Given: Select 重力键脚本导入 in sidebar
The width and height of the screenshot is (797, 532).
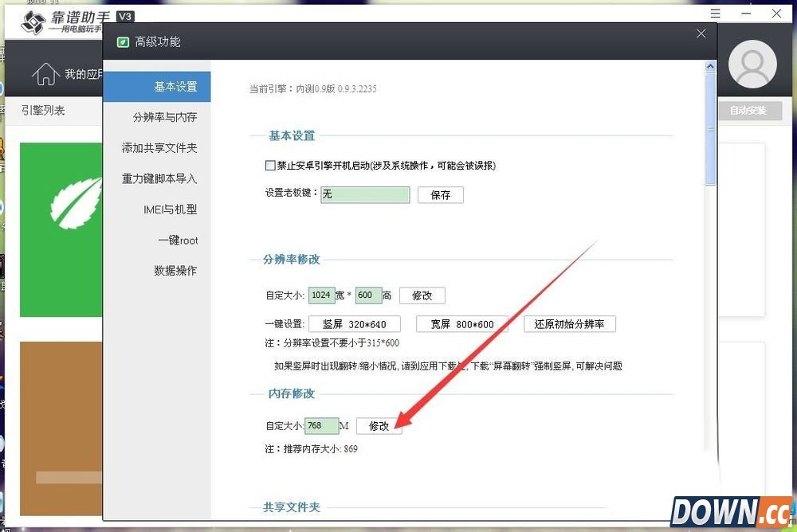Looking at the screenshot, I should click(159, 178).
